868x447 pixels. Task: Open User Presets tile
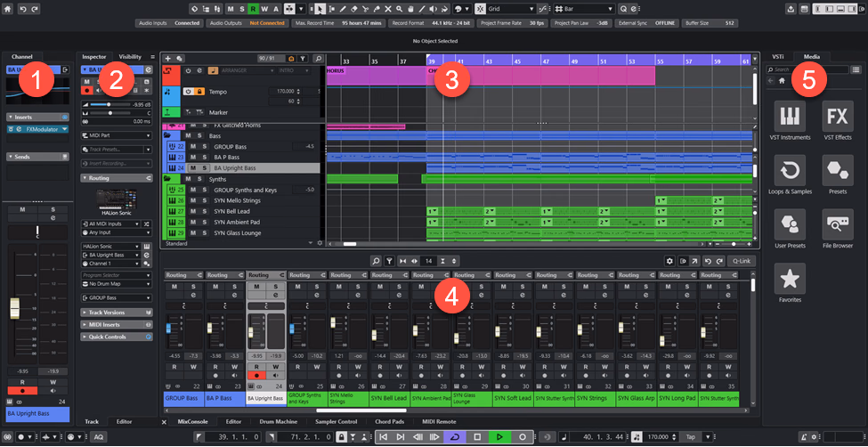(x=790, y=224)
